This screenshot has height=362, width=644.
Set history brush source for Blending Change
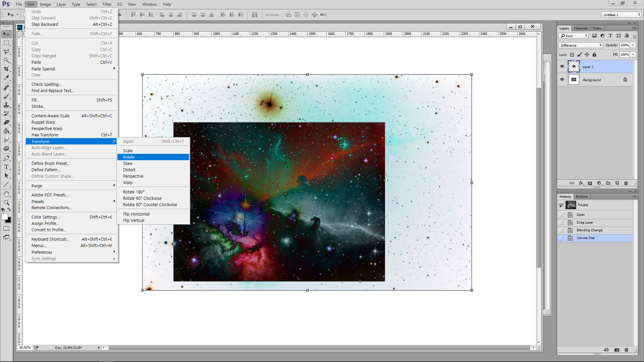[x=561, y=230]
